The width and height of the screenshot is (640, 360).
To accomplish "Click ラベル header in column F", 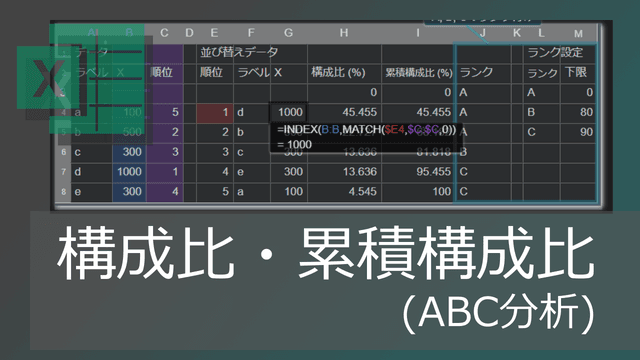I will pyautogui.click(x=253, y=73).
